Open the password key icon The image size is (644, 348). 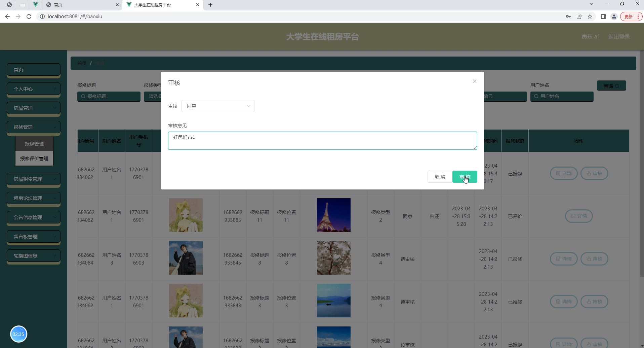(568, 16)
